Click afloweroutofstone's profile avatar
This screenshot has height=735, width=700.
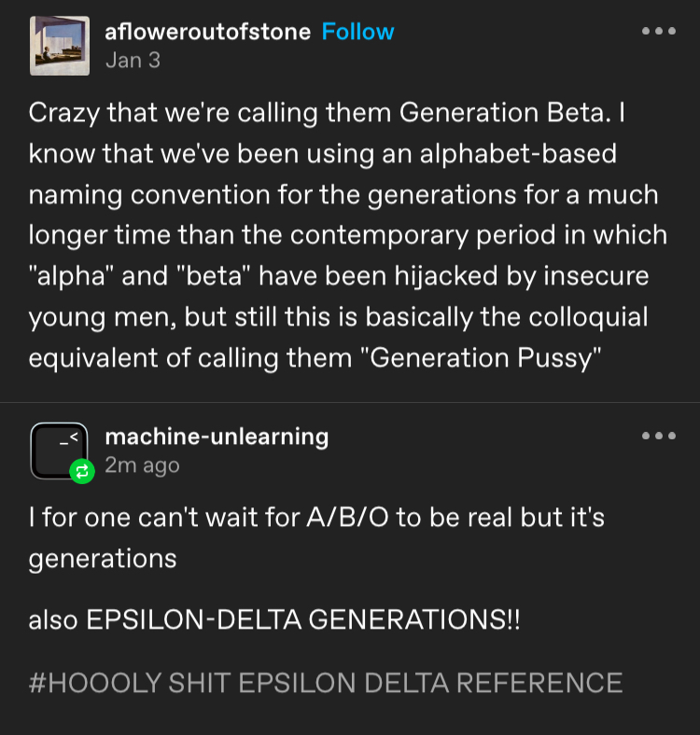(60, 46)
